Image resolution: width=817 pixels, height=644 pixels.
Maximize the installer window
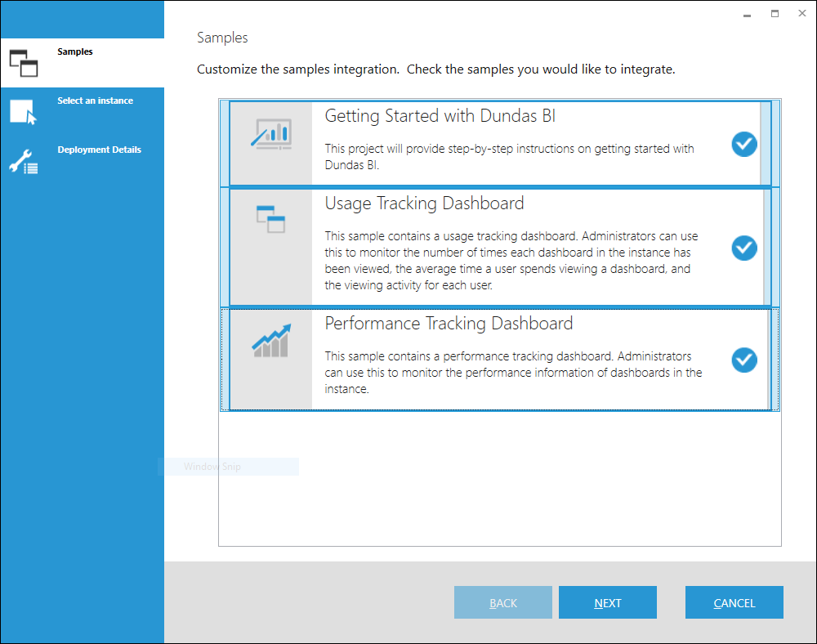[x=775, y=14]
